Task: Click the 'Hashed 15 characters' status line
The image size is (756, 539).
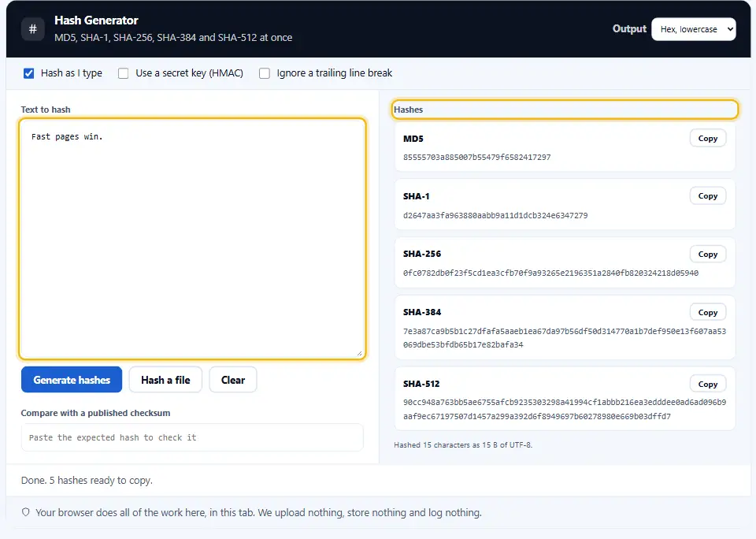Action: click(463, 445)
